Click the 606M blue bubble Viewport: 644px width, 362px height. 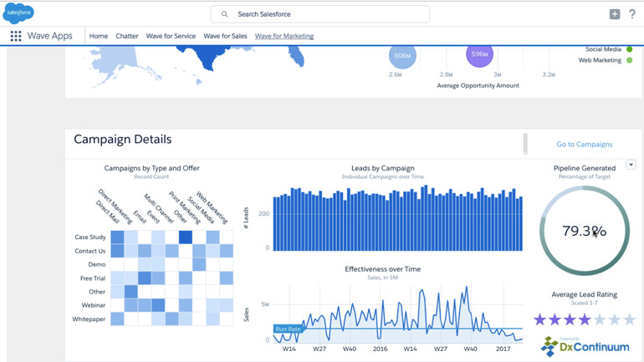[402, 55]
